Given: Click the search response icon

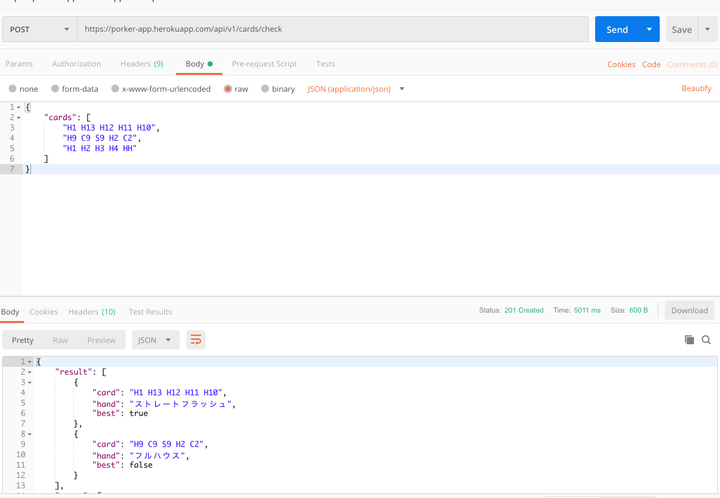Looking at the screenshot, I should pos(706,340).
